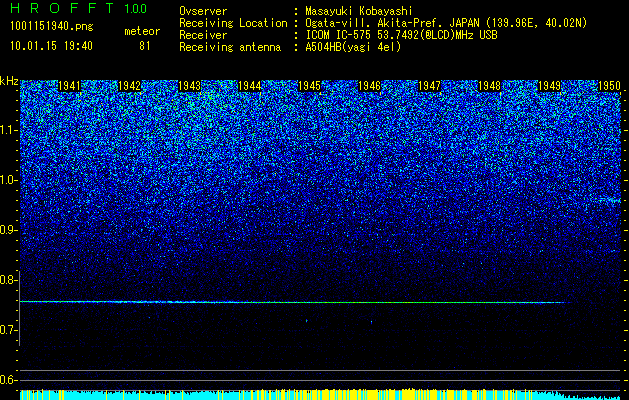Click the 1.1 frequency axis label
The image size is (629, 400).
(x=9, y=130)
